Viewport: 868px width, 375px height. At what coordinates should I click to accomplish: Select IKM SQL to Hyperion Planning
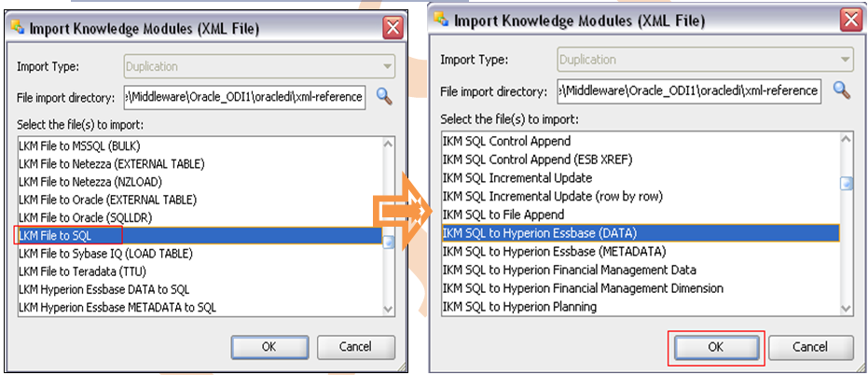[x=641, y=306]
